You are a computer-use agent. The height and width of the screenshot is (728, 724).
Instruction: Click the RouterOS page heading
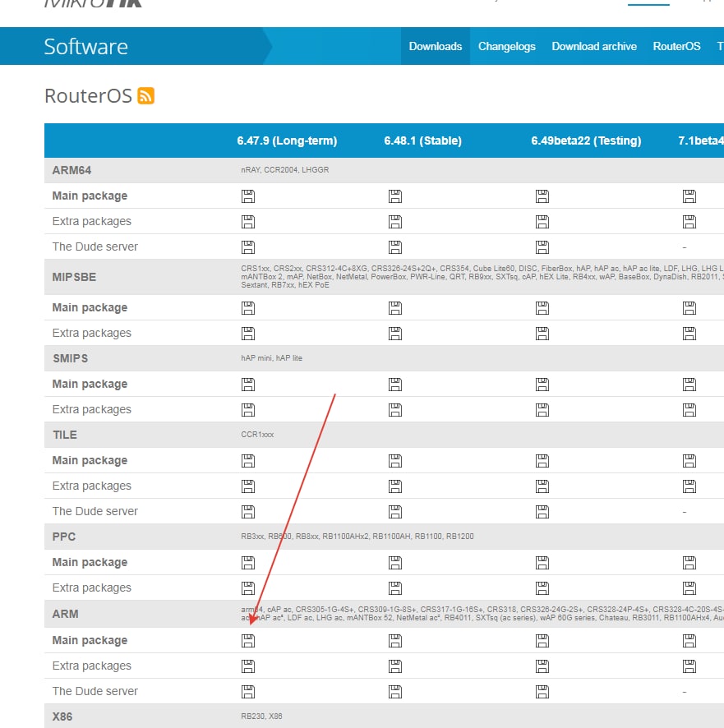88,95
